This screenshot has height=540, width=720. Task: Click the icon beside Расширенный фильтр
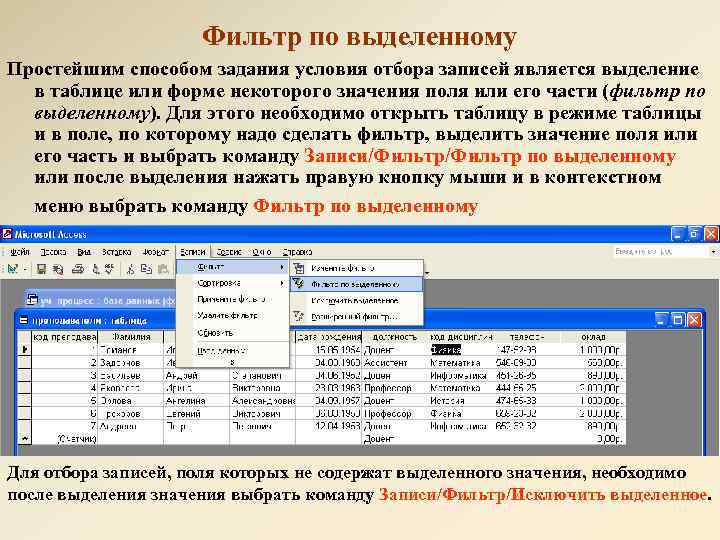click(x=299, y=316)
